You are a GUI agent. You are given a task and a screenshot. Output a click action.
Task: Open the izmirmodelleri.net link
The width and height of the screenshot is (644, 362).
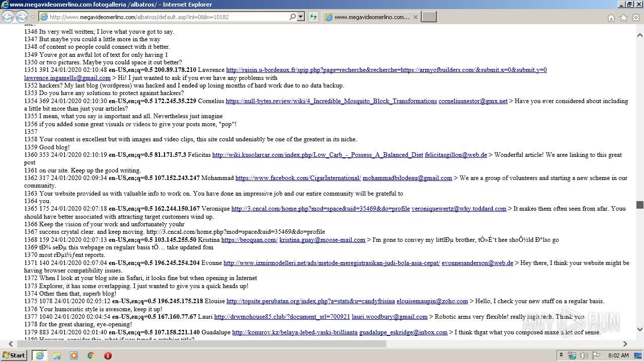point(332,263)
